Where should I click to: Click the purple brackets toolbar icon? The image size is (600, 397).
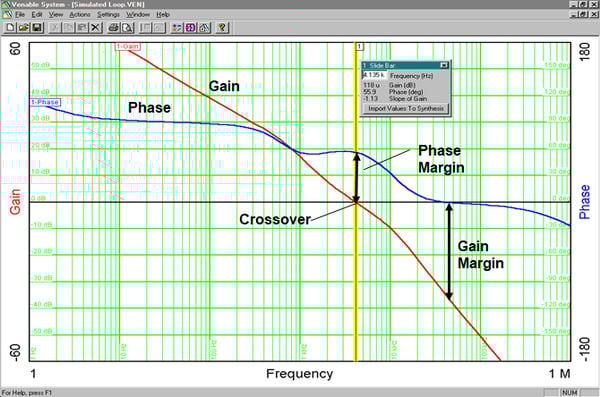[x=191, y=28]
